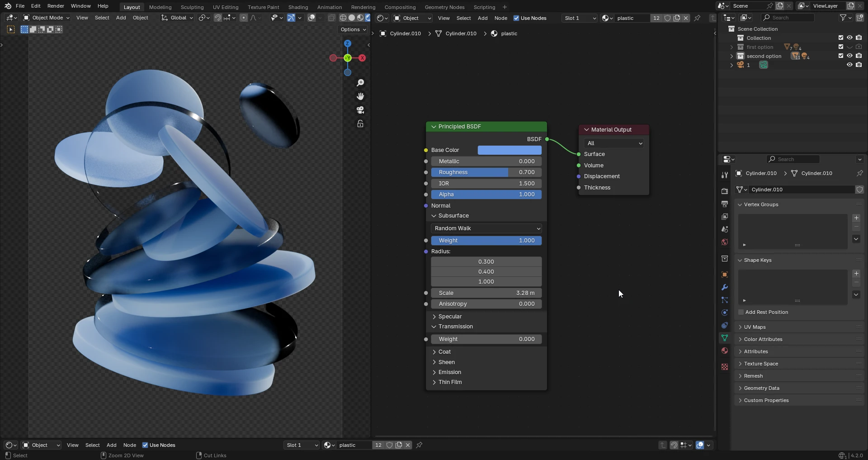Toggle the Use Nodes checkbox in header
The image size is (868, 460).
tap(516, 18)
